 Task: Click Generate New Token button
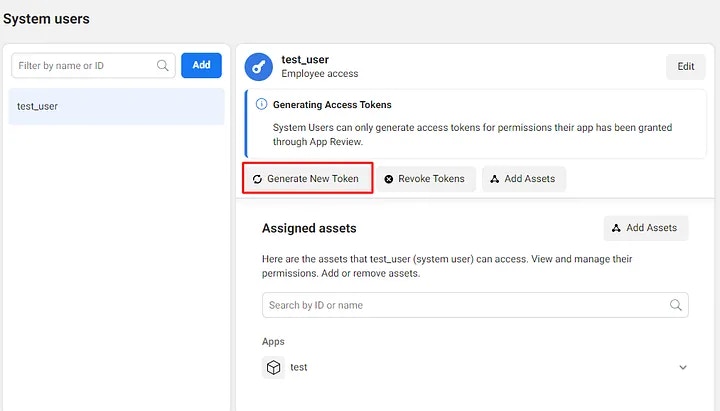pos(307,178)
